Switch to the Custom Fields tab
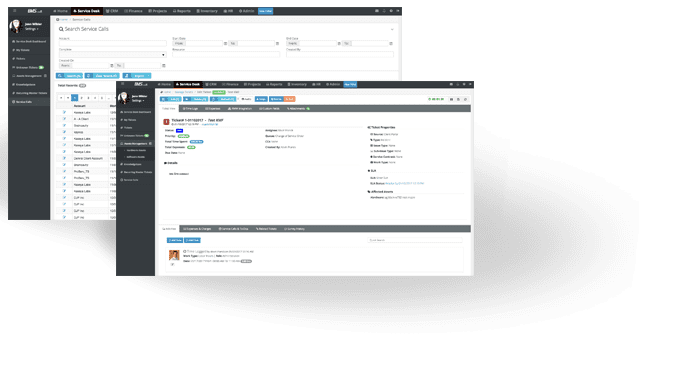Screen dimensions: 682x382 click(270, 108)
